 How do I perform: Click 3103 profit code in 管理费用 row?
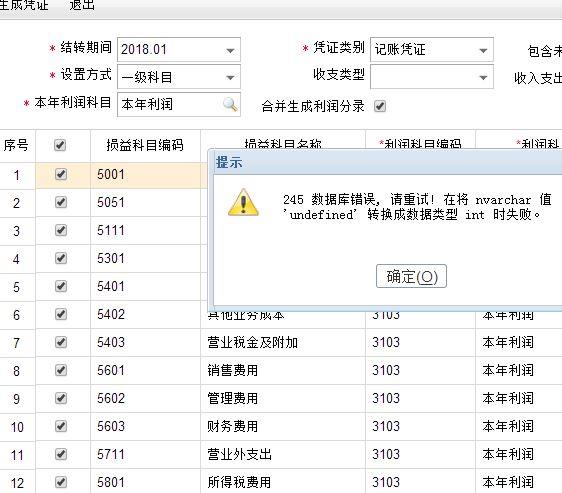(420, 398)
